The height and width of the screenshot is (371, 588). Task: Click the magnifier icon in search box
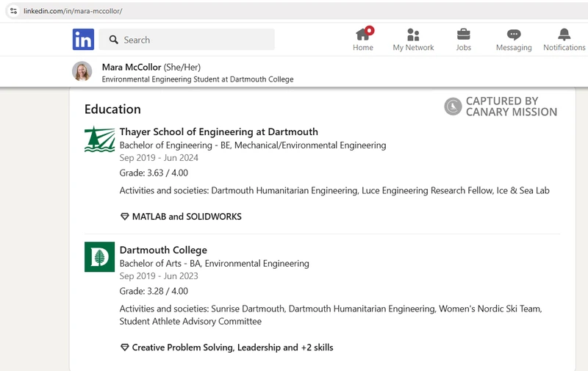click(x=114, y=40)
